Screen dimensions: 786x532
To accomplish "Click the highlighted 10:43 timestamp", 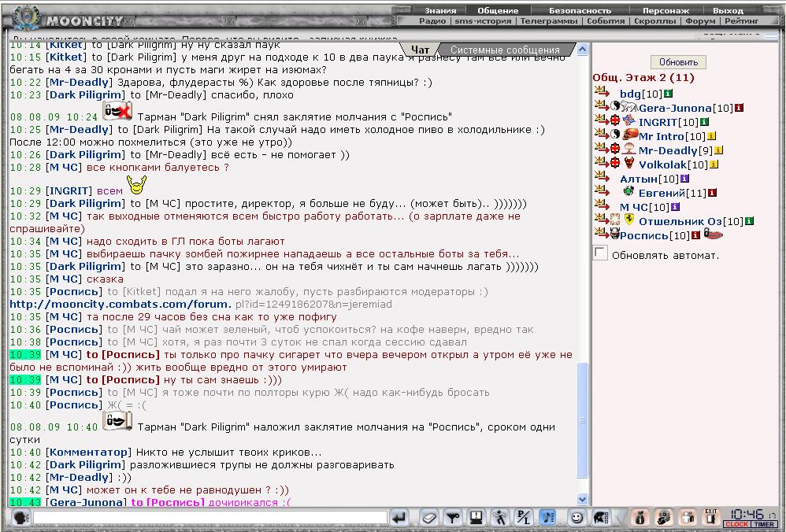I will (x=25, y=502).
